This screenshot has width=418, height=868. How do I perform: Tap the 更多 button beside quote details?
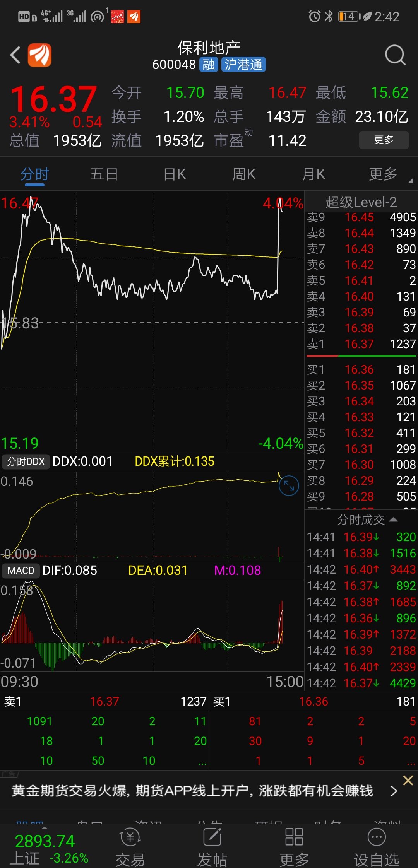pos(384,140)
